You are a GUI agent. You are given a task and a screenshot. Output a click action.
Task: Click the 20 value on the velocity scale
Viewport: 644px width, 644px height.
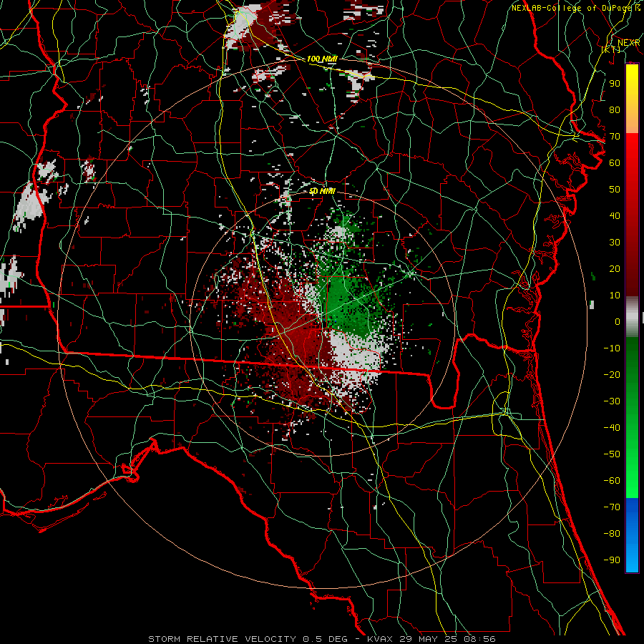[x=615, y=269]
